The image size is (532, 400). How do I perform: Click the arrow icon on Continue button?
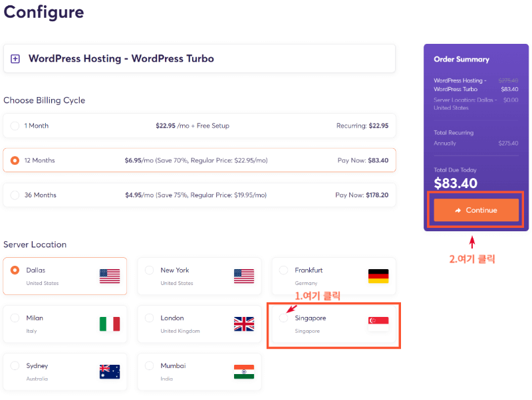458,211
